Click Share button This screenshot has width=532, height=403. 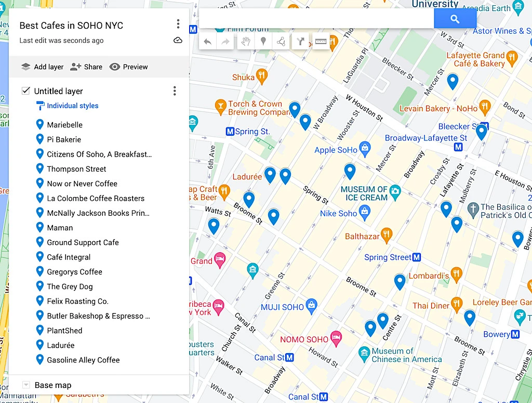[x=86, y=67]
